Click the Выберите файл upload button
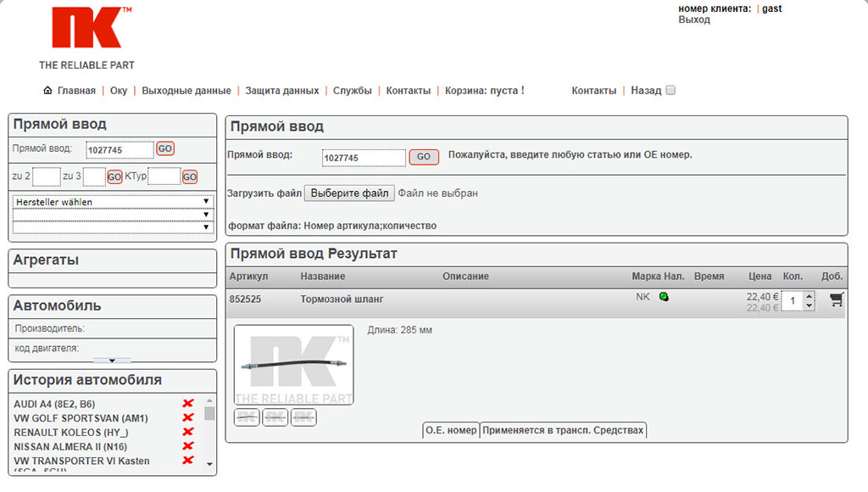868x492 pixels. [x=349, y=193]
